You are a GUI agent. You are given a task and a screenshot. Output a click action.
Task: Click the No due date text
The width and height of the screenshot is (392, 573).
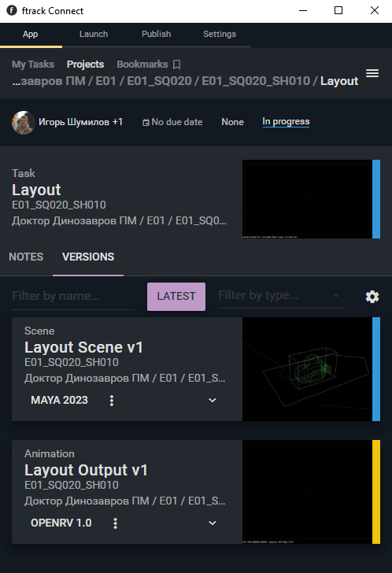(x=177, y=122)
